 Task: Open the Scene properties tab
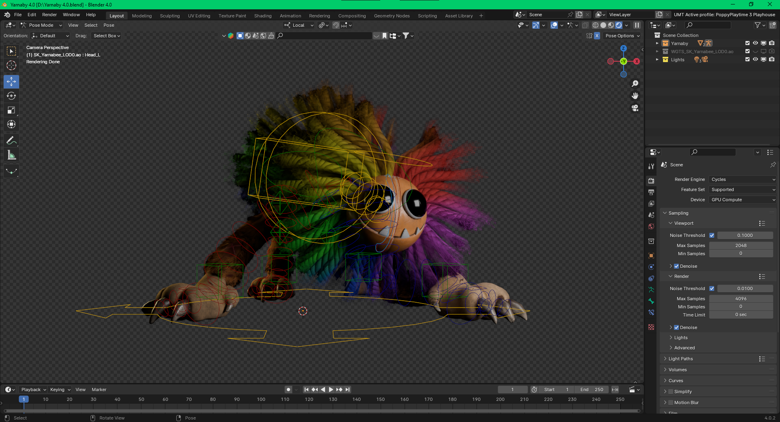pyautogui.click(x=651, y=215)
